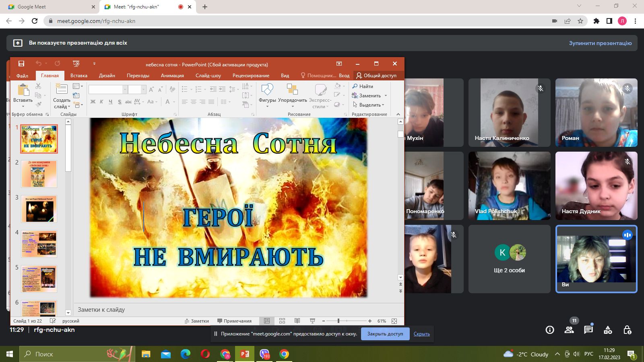Click the increase font size icon

click(151, 89)
